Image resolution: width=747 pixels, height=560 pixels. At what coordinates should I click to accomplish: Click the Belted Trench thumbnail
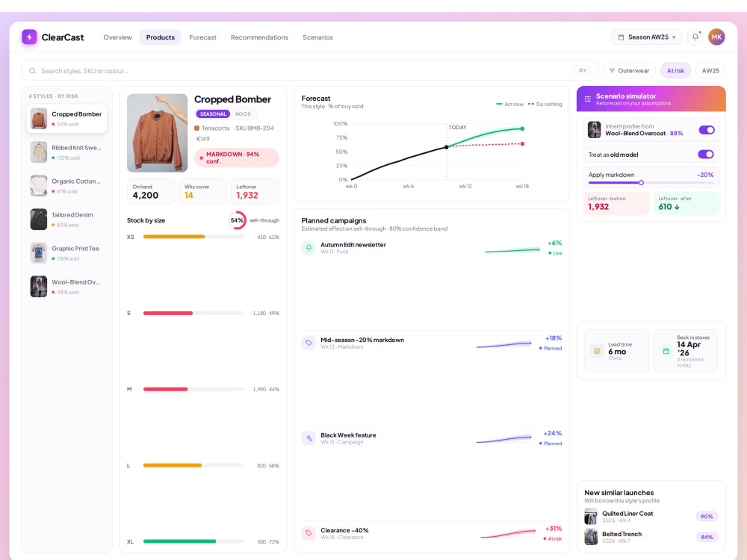coord(591,537)
